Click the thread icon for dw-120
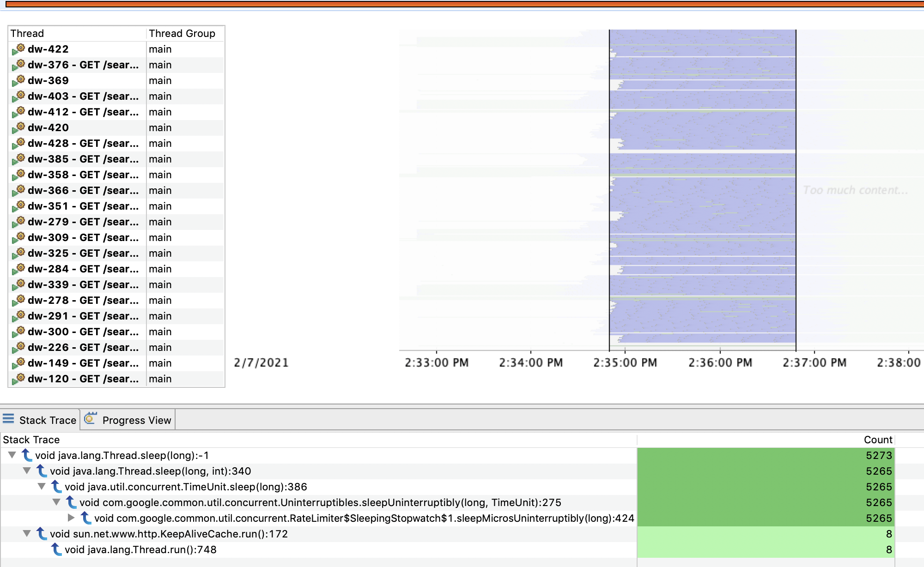Image resolution: width=924 pixels, height=567 pixels. (18, 379)
